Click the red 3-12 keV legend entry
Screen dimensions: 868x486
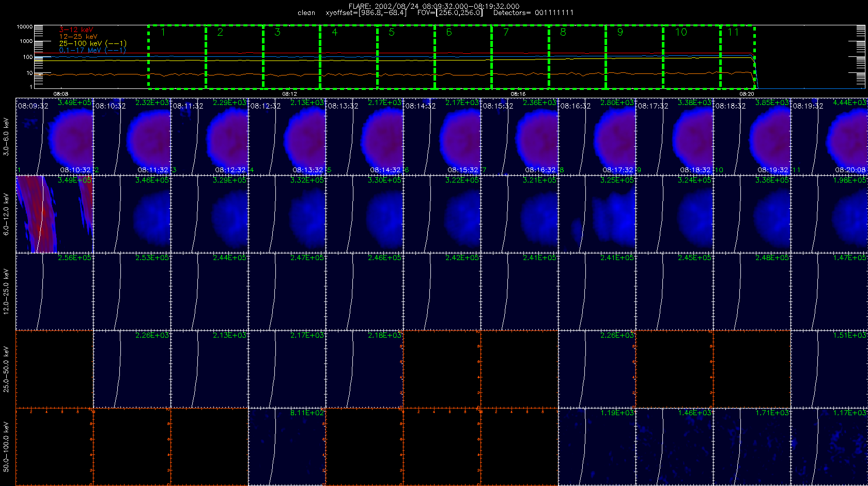coord(76,30)
